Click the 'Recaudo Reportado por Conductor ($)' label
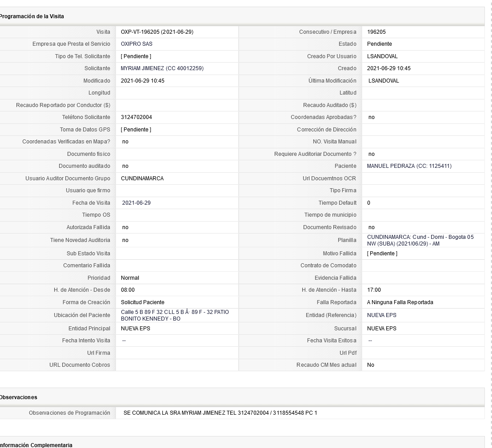This screenshot has width=492, height=448. click(63, 105)
